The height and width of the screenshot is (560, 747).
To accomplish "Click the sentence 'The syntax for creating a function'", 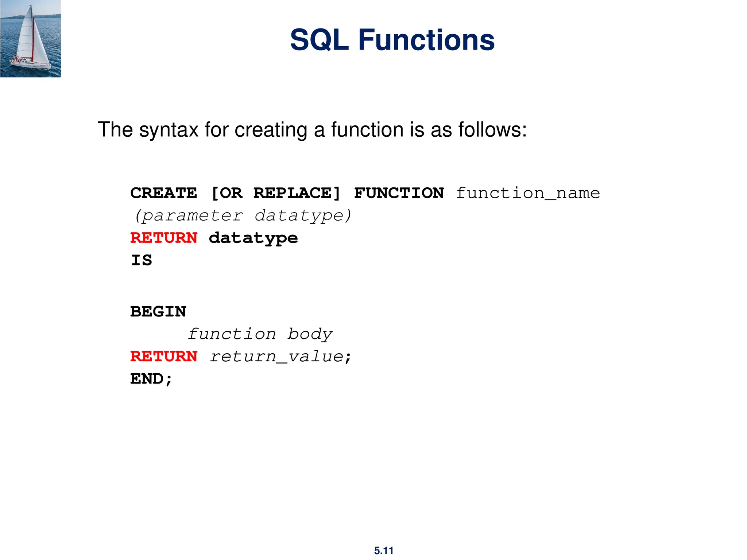I will coord(312,130).
